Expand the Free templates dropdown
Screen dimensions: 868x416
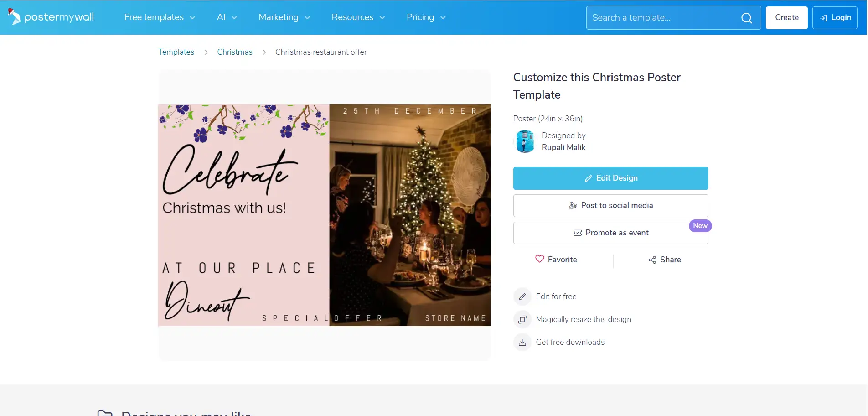click(x=160, y=17)
